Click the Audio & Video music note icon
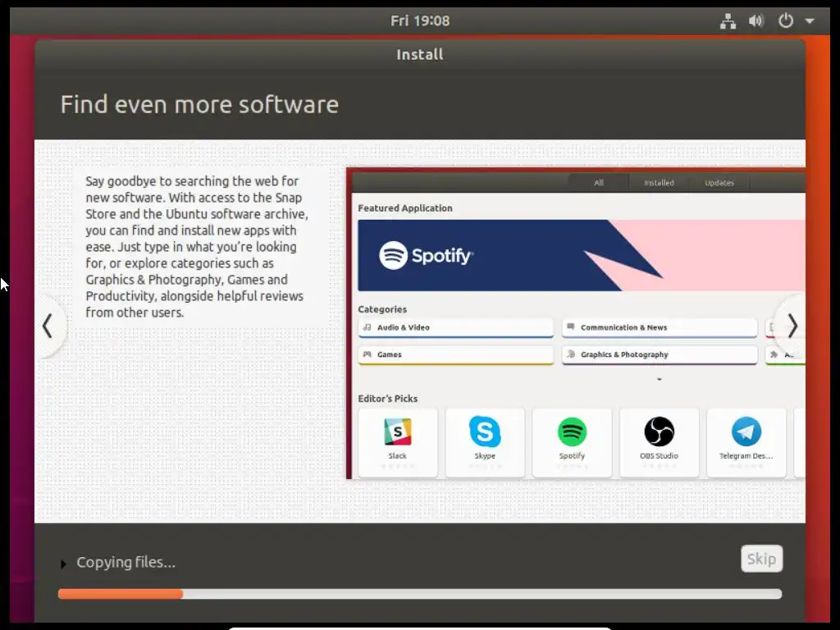 (367, 326)
